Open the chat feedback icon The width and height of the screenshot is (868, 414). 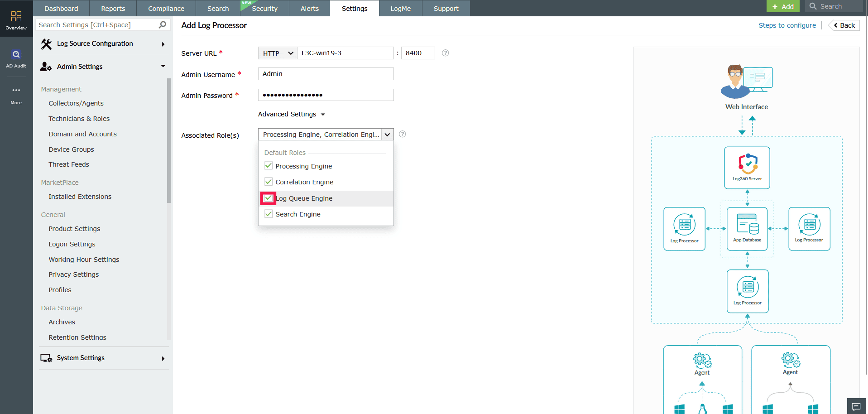pyautogui.click(x=856, y=406)
